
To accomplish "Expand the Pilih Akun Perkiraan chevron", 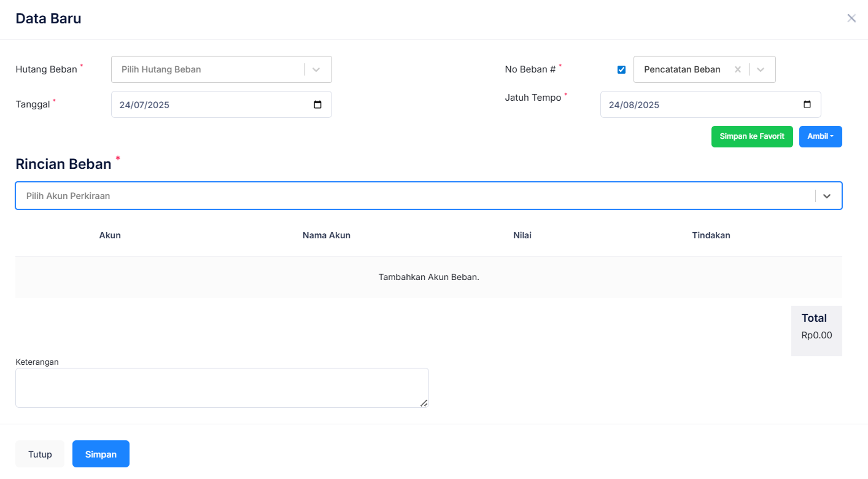I will [827, 196].
